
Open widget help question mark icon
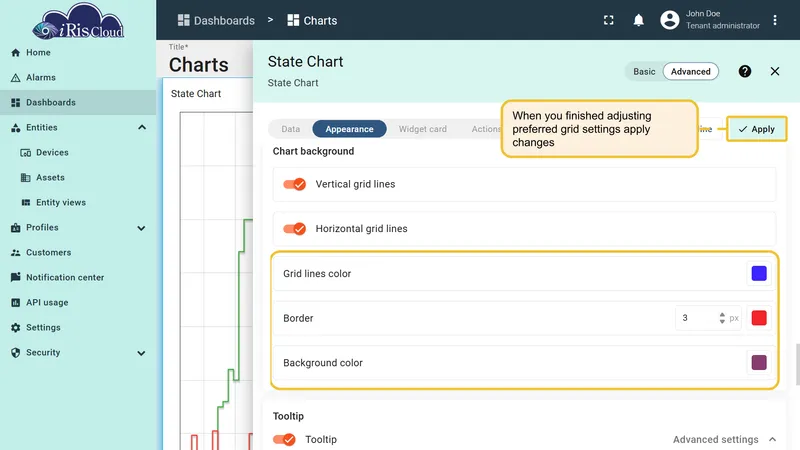744,71
